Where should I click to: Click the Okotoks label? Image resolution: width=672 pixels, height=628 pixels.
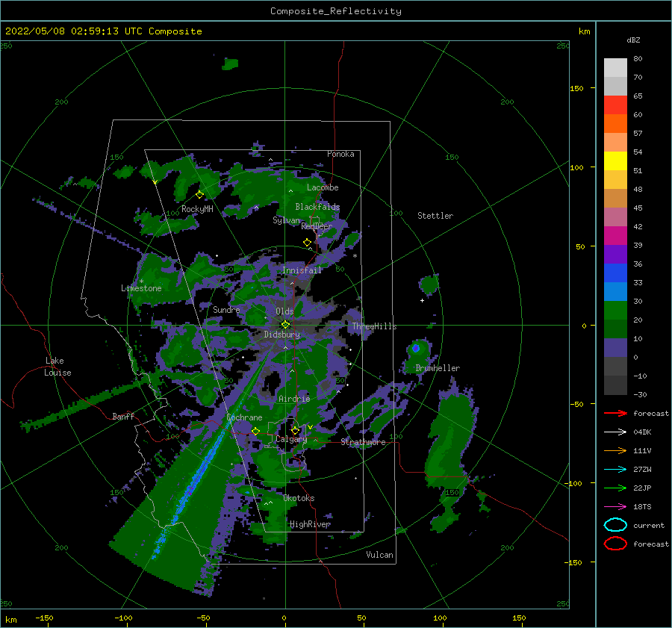coord(299,498)
